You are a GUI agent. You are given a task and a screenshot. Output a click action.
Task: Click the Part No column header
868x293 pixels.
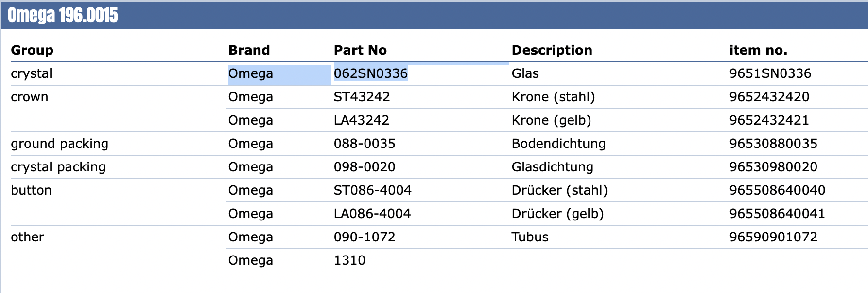click(360, 50)
